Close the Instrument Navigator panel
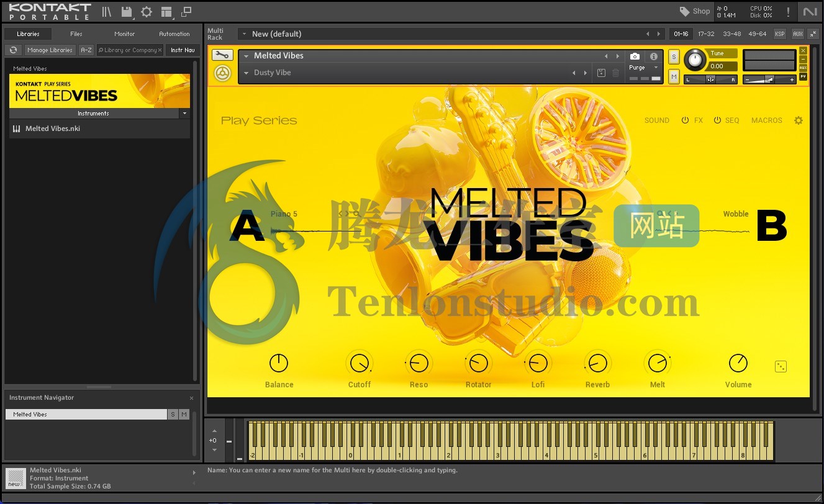The width and height of the screenshot is (824, 504). click(x=191, y=398)
